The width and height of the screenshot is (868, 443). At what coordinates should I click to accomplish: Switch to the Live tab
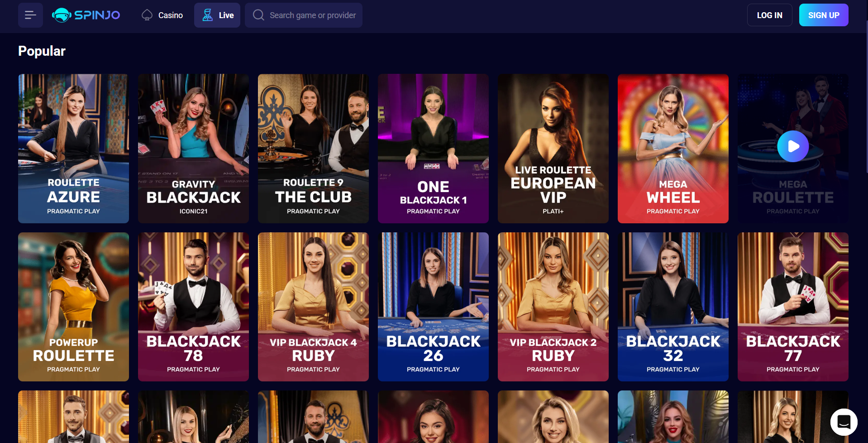click(217, 15)
